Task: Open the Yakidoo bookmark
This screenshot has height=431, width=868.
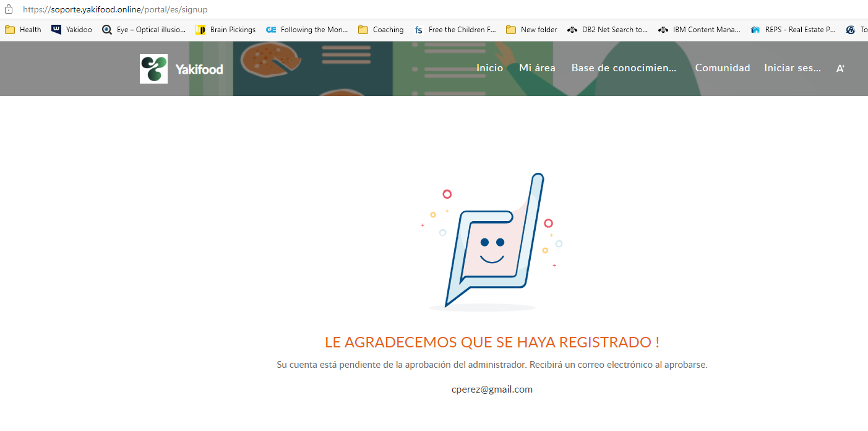Action: point(72,30)
